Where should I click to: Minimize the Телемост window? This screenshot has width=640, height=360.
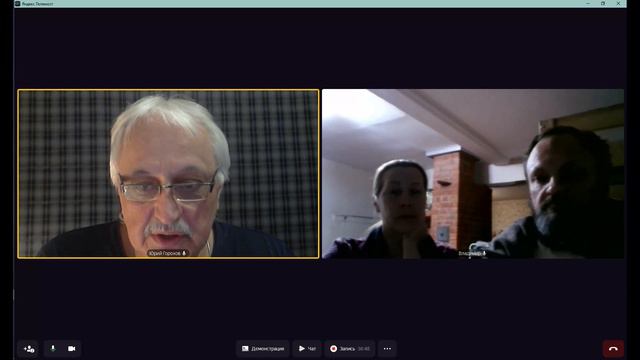click(588, 3)
